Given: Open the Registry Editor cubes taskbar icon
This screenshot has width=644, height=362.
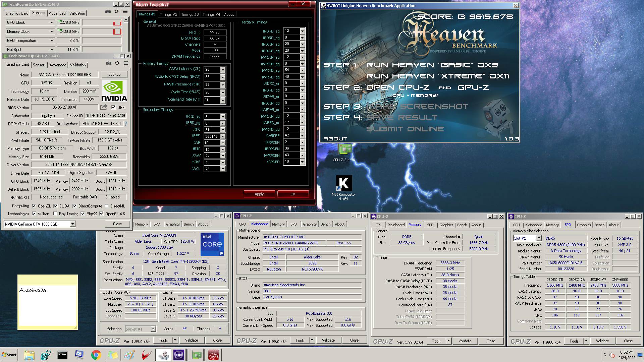Looking at the screenshot, I should pyautogui.click(x=46, y=355).
